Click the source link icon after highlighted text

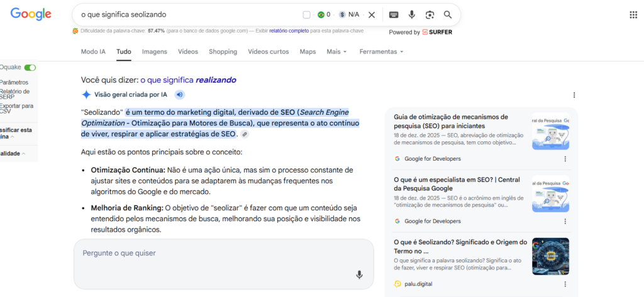245,134
